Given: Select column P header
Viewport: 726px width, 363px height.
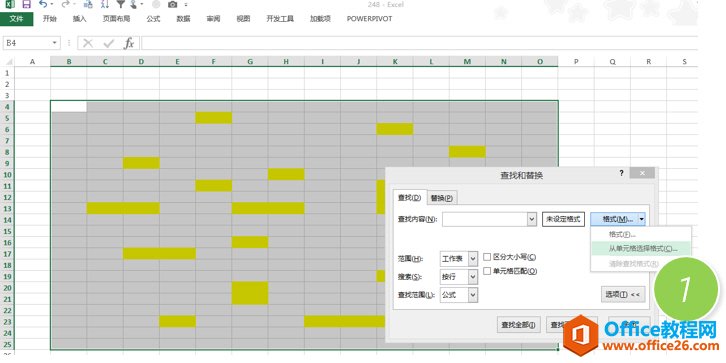Looking at the screenshot, I should point(576,62).
